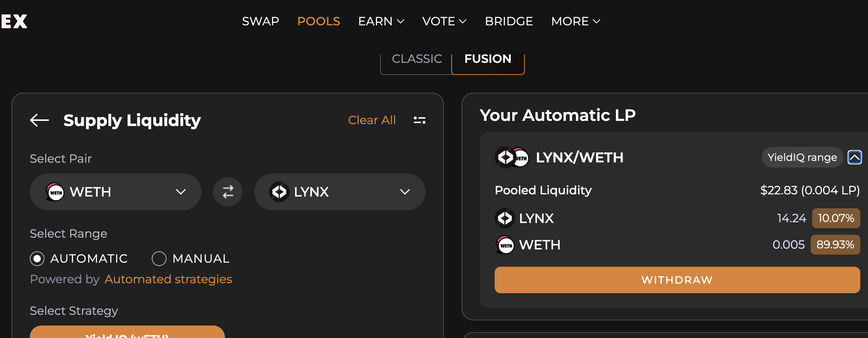Click the LYNX icon in Pooled Liquidity row
Screen dimensions: 868x338
[505, 218]
